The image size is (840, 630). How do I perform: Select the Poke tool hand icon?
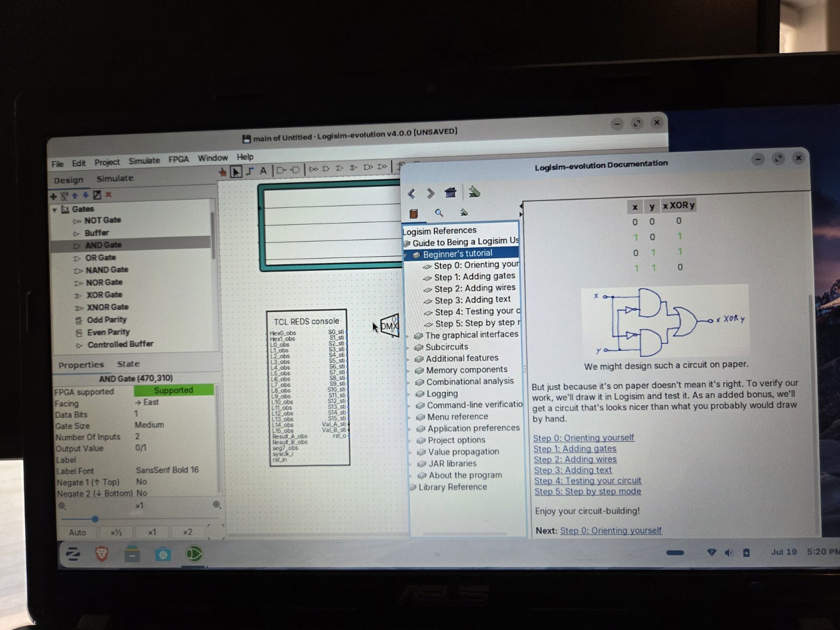tap(223, 172)
